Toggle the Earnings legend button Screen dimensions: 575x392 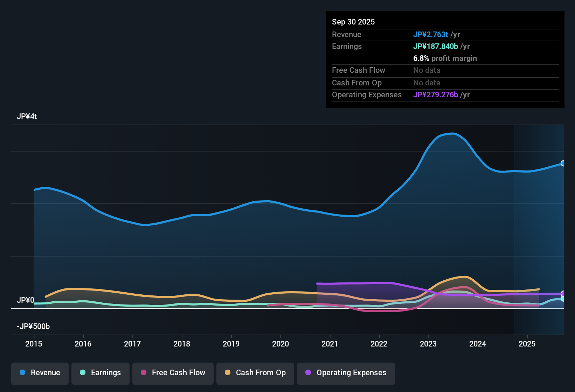(101, 373)
